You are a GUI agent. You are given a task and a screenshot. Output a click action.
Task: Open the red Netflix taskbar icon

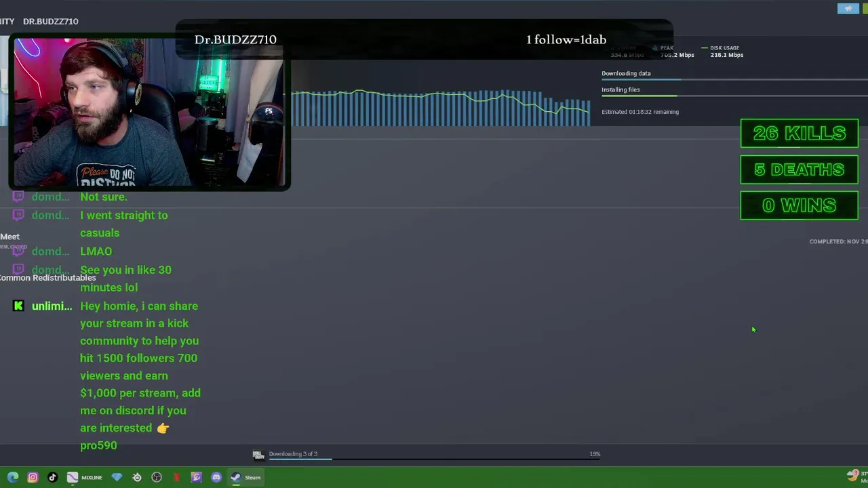(x=176, y=477)
